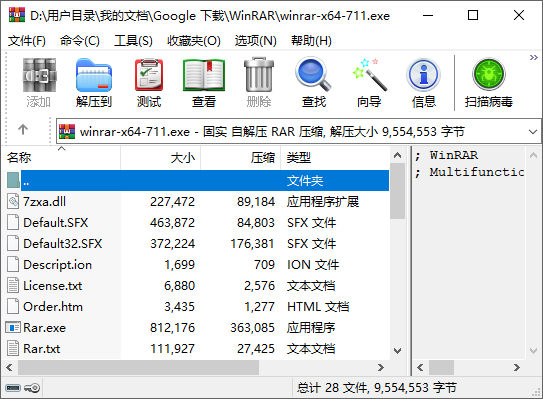Click the 7zxa.dll file icon

13,202
